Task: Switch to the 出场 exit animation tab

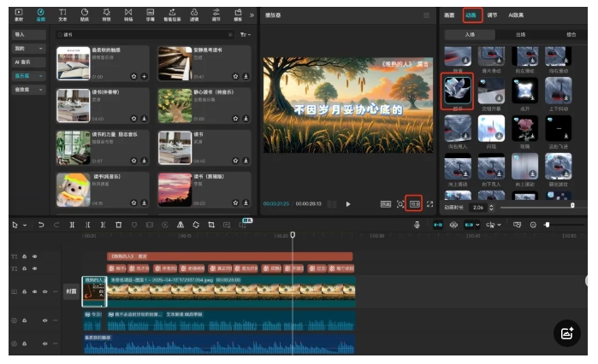Action: [x=520, y=34]
